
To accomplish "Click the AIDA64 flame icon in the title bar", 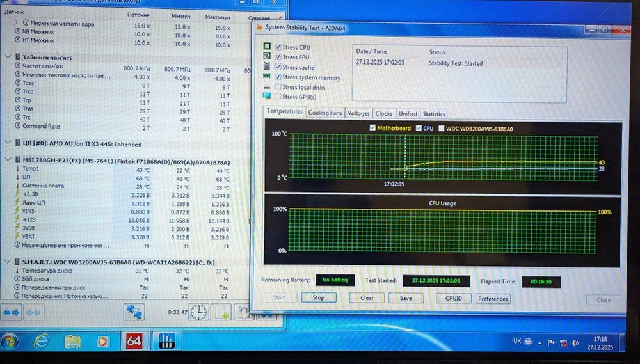I will point(259,28).
